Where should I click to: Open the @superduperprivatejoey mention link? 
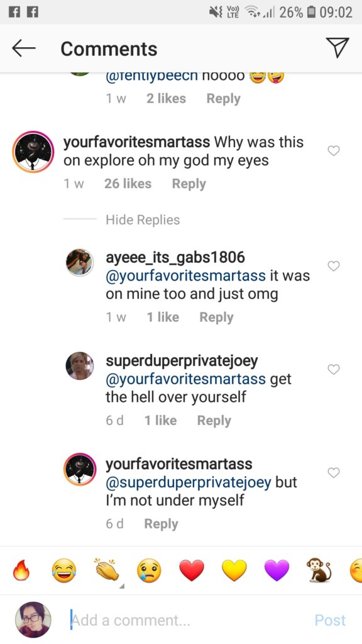(x=189, y=482)
